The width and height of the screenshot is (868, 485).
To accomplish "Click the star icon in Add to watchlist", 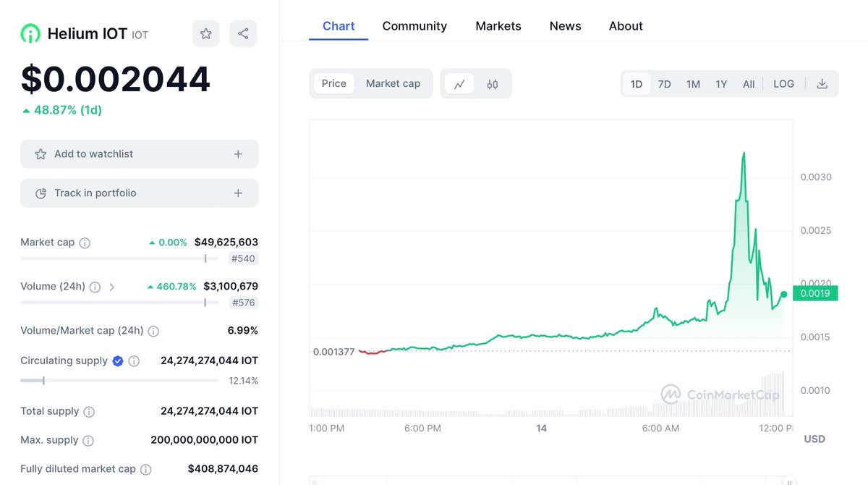I will tap(41, 154).
